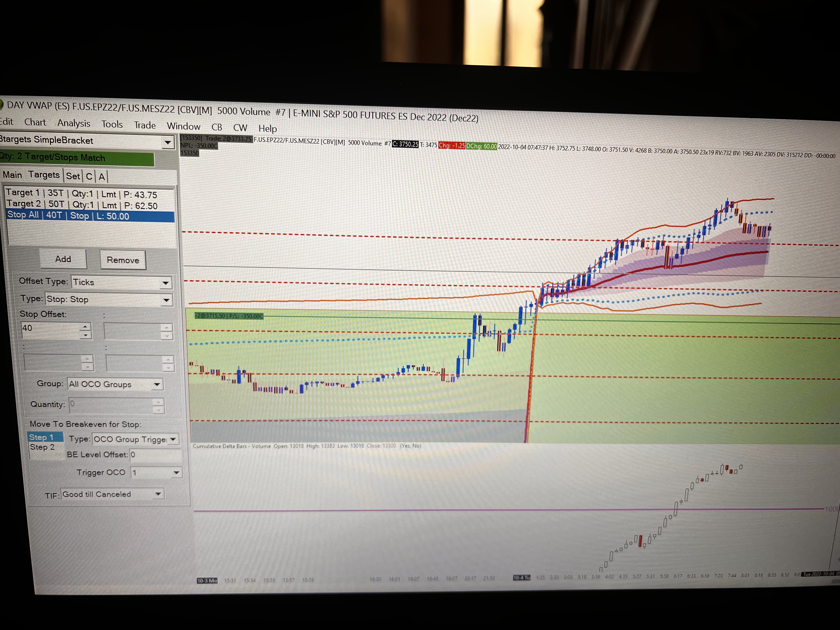840x630 pixels.
Task: Increase Stop Offset with up arrow
Action: coord(85,327)
